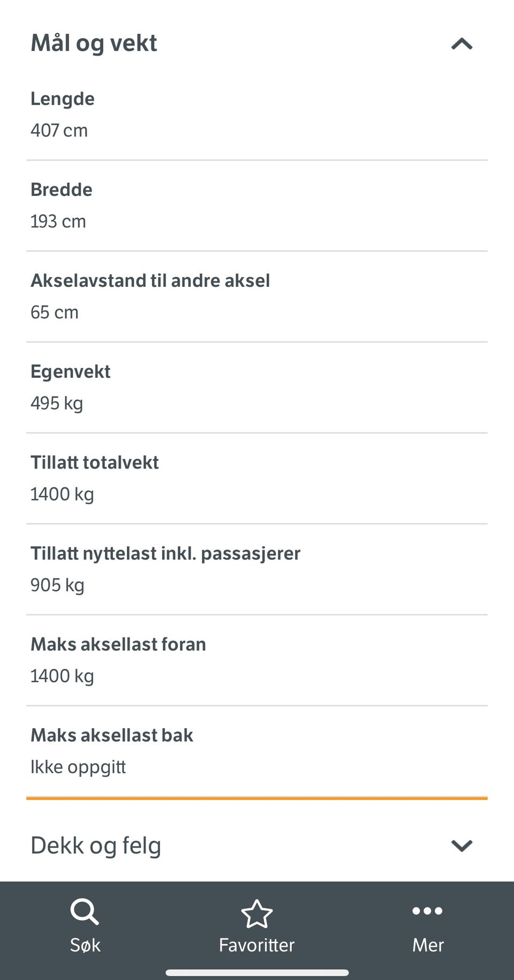Collapse the Mål og vekt section chevron
The height and width of the screenshot is (980, 514).
[462, 44]
